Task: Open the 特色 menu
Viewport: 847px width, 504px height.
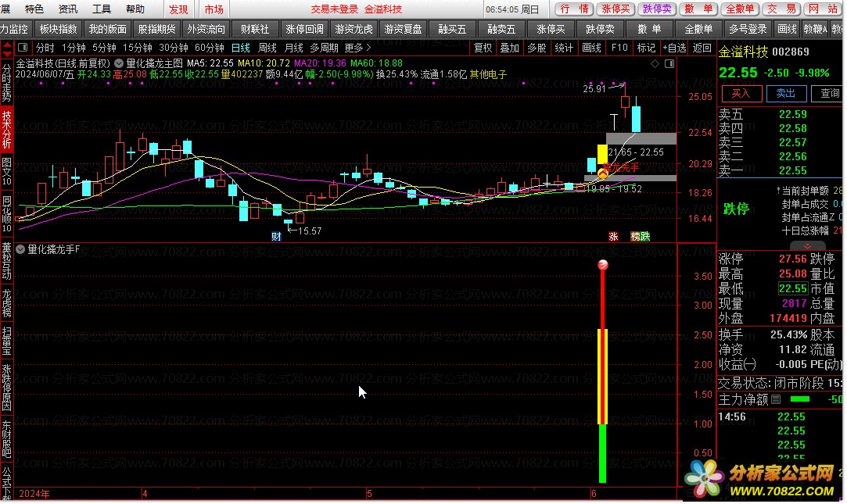Action: coord(34,9)
